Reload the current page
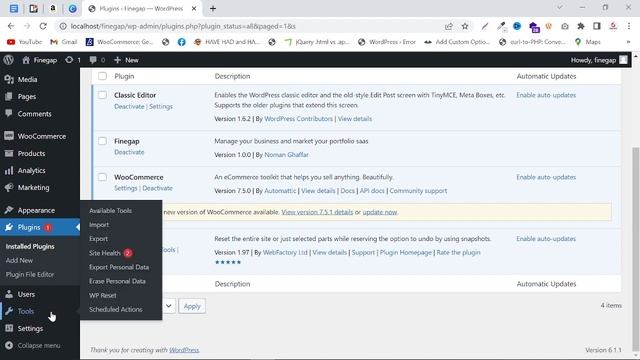 pos(43,26)
